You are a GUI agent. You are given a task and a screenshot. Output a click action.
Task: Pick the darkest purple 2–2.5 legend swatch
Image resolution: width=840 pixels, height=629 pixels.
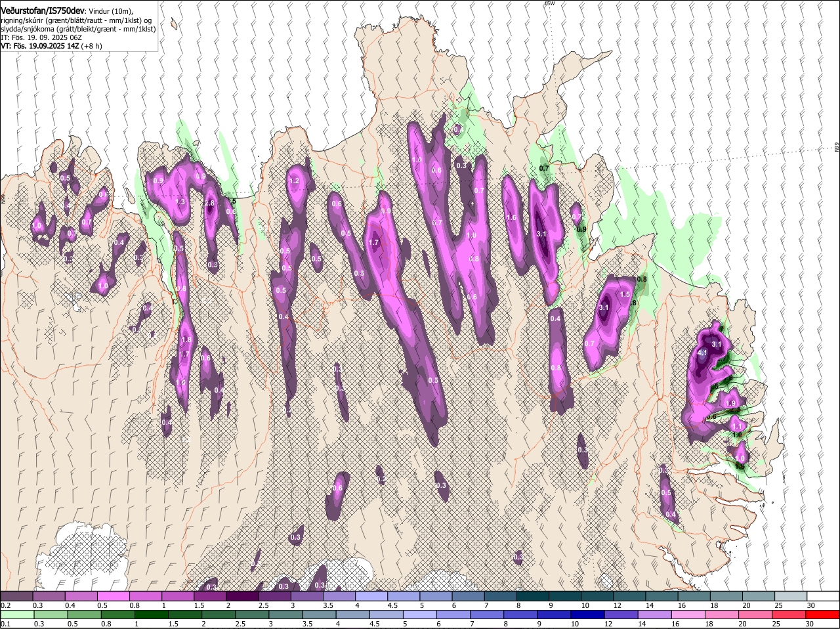pyautogui.click(x=243, y=596)
